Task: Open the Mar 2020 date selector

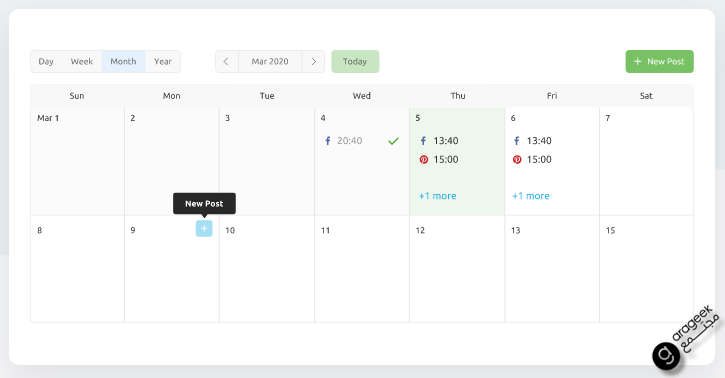Action: [x=270, y=61]
